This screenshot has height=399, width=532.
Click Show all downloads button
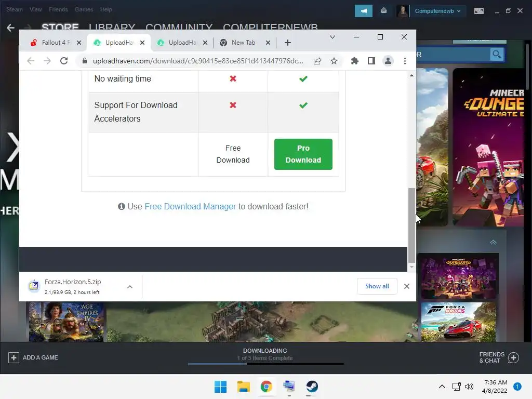tap(377, 286)
